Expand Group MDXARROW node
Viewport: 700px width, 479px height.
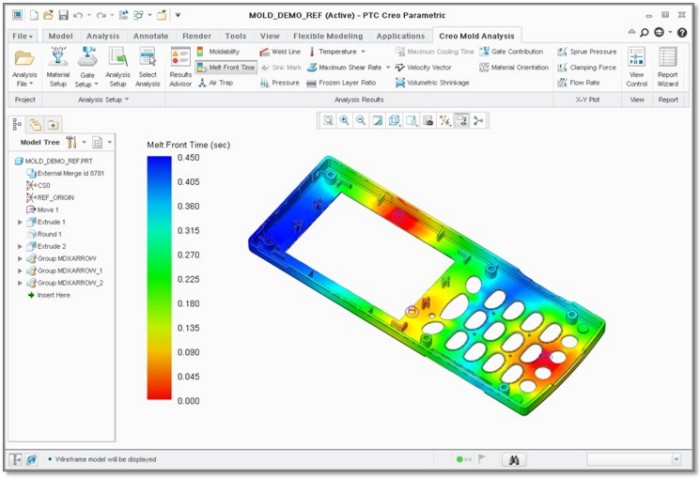[x=20, y=258]
